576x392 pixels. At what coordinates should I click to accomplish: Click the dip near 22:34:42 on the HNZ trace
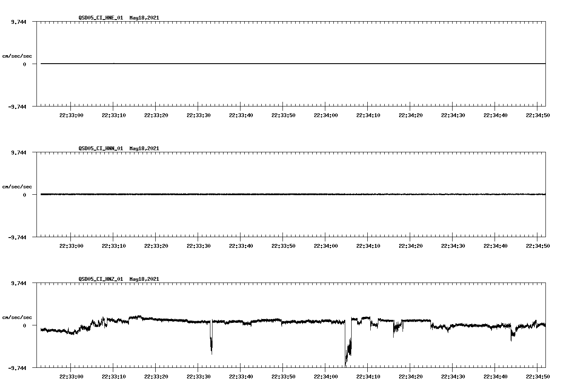click(x=511, y=335)
